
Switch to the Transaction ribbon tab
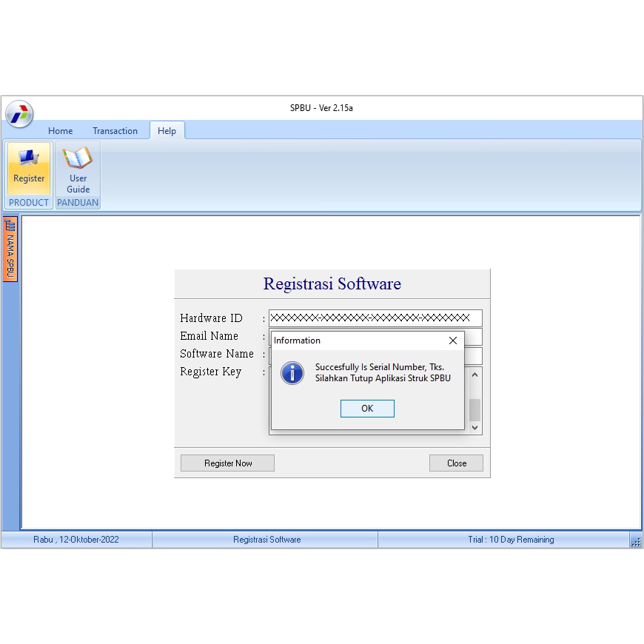pyautogui.click(x=115, y=130)
